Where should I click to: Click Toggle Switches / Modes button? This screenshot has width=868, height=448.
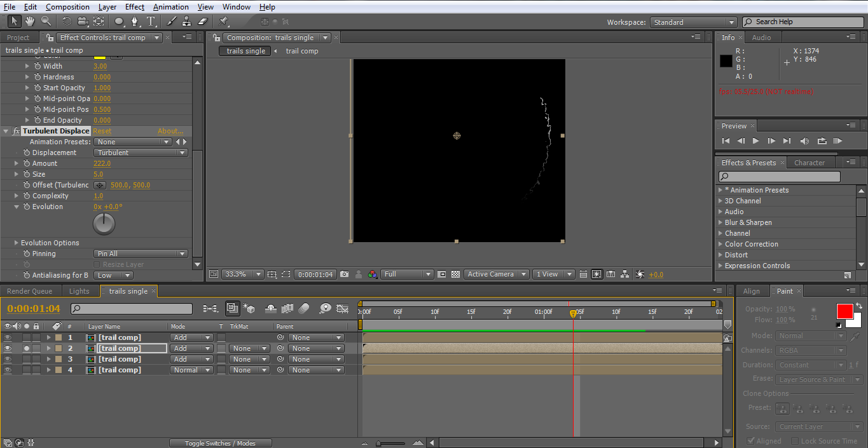point(221,443)
